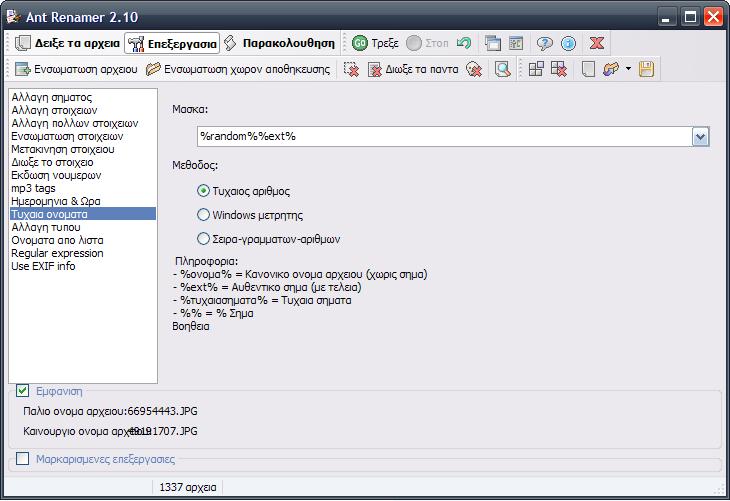Click the green undo arrow icon
Image resolution: width=730 pixels, height=501 pixels.
(x=464, y=43)
